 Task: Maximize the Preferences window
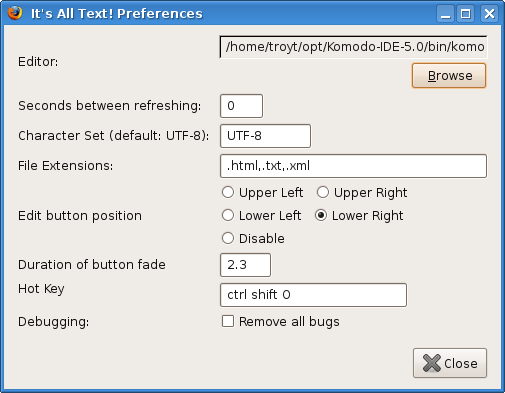[466, 14]
